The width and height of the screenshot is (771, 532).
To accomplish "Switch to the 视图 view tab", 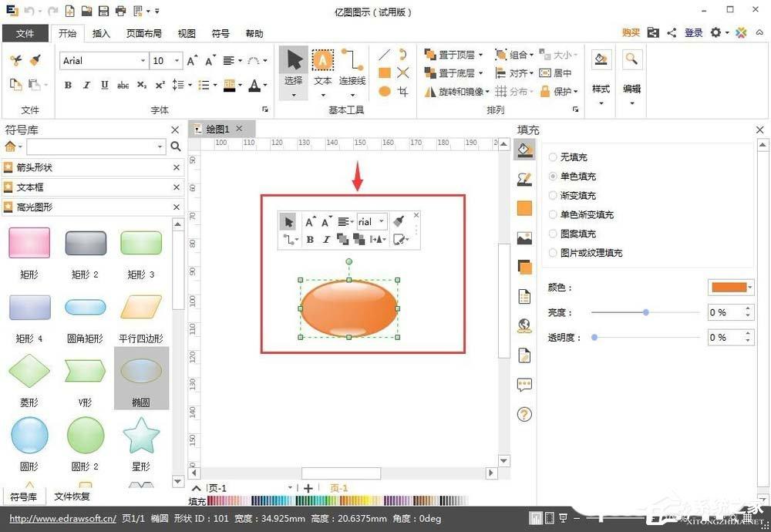I will (187, 33).
